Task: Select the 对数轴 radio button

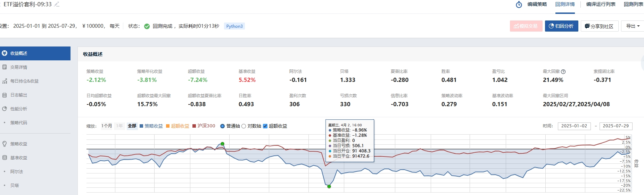Action: pos(243,126)
